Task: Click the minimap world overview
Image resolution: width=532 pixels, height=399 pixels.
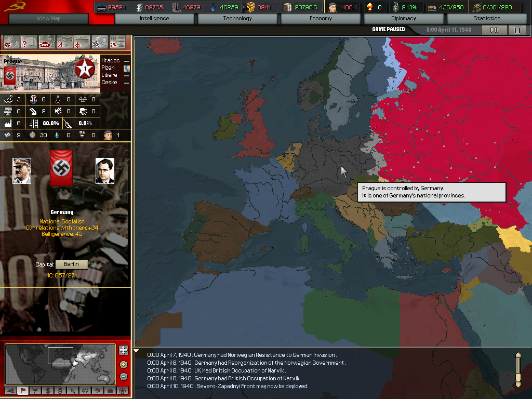Action: coord(60,364)
